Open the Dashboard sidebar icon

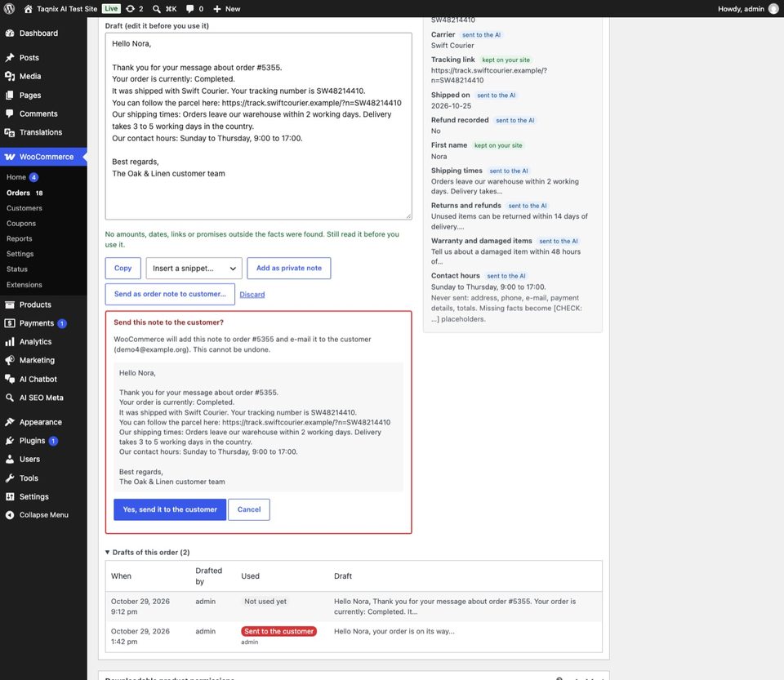pos(10,33)
